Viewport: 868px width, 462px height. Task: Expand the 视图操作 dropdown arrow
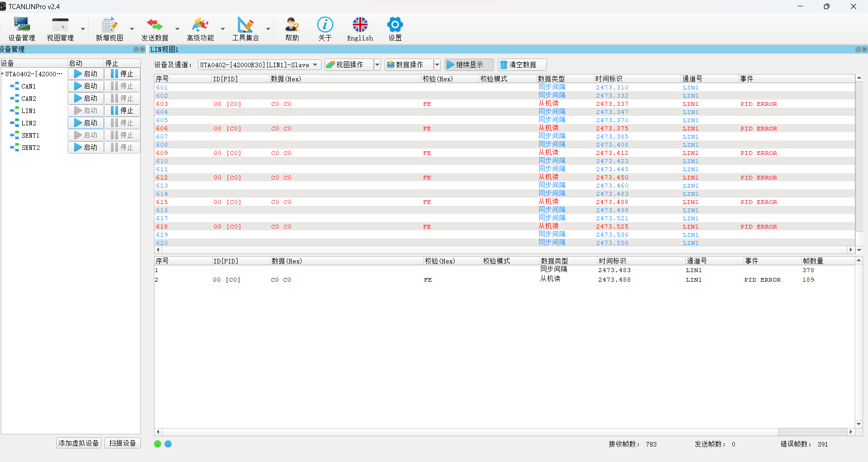click(377, 65)
